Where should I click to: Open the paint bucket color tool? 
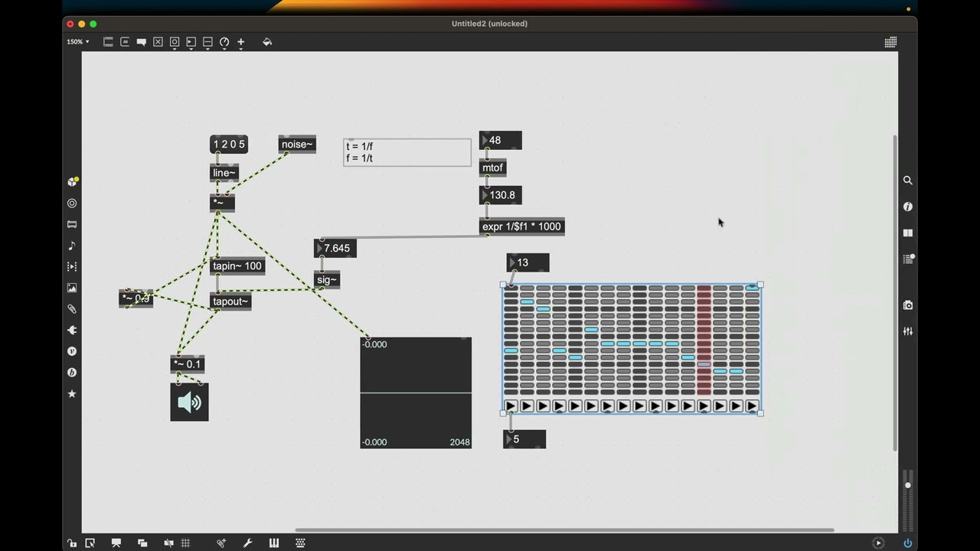coord(267,42)
